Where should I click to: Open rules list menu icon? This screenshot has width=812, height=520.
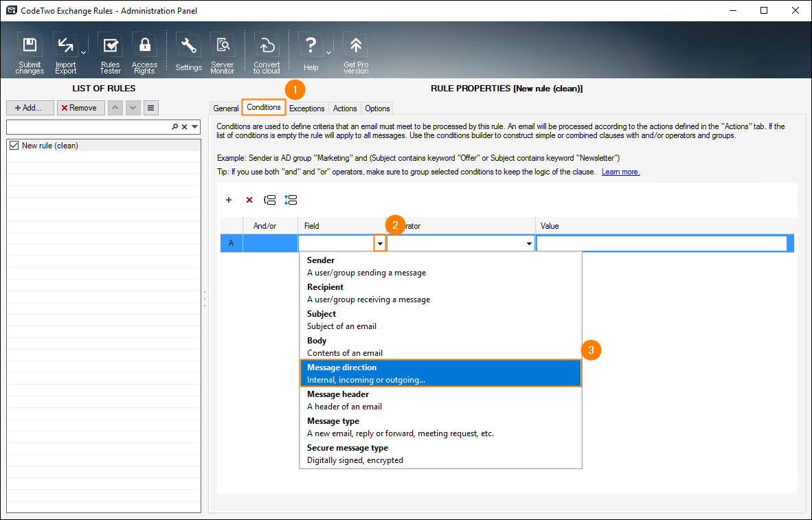coord(150,108)
